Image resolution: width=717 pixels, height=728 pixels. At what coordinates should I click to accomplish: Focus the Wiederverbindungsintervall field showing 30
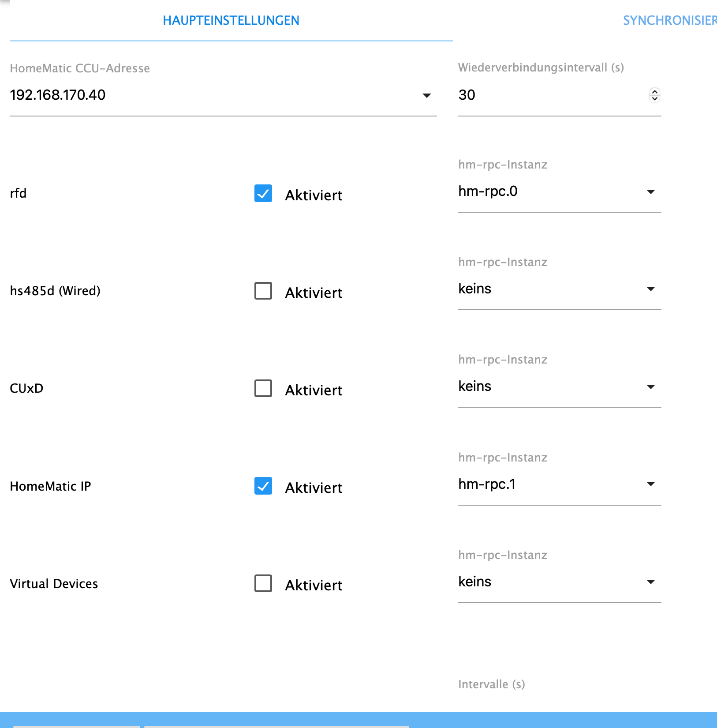tap(547, 95)
